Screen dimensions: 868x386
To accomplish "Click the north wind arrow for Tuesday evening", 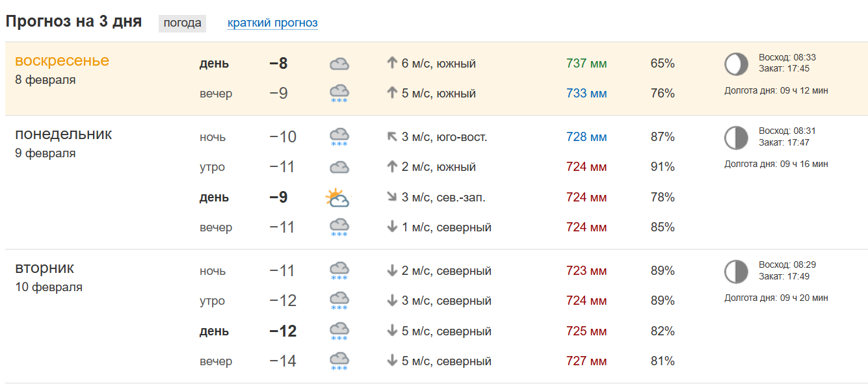I will pos(392,361).
